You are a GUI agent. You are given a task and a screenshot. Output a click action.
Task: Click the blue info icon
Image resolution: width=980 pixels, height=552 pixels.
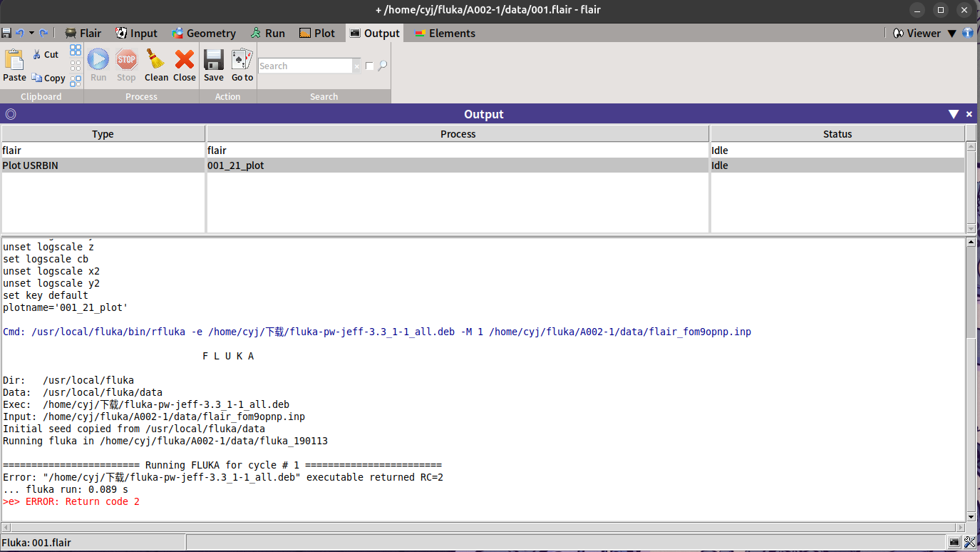(x=967, y=33)
